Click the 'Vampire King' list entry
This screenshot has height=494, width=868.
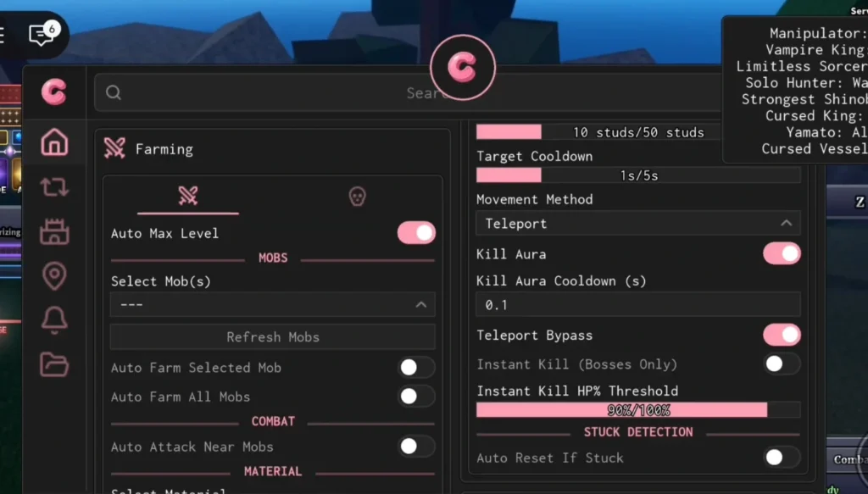816,50
